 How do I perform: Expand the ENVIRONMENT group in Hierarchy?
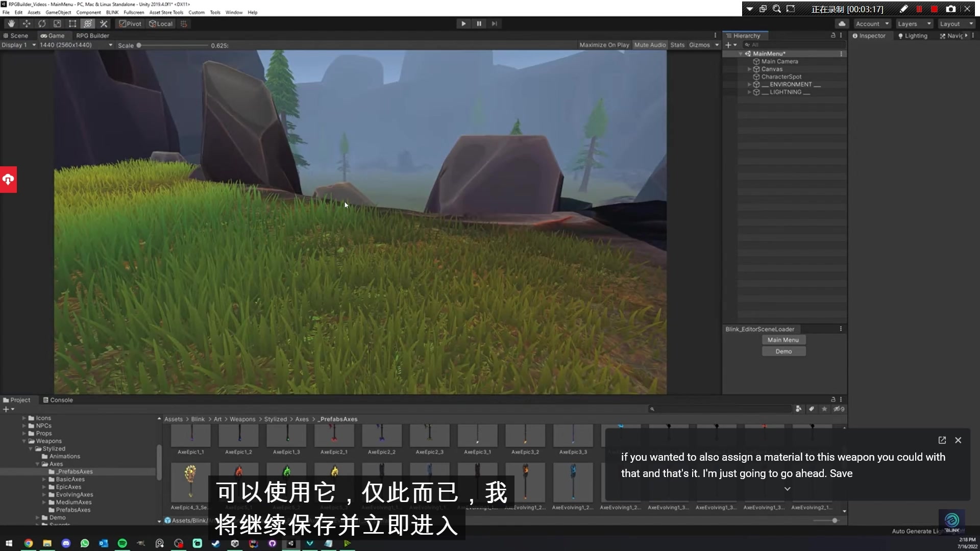749,84
